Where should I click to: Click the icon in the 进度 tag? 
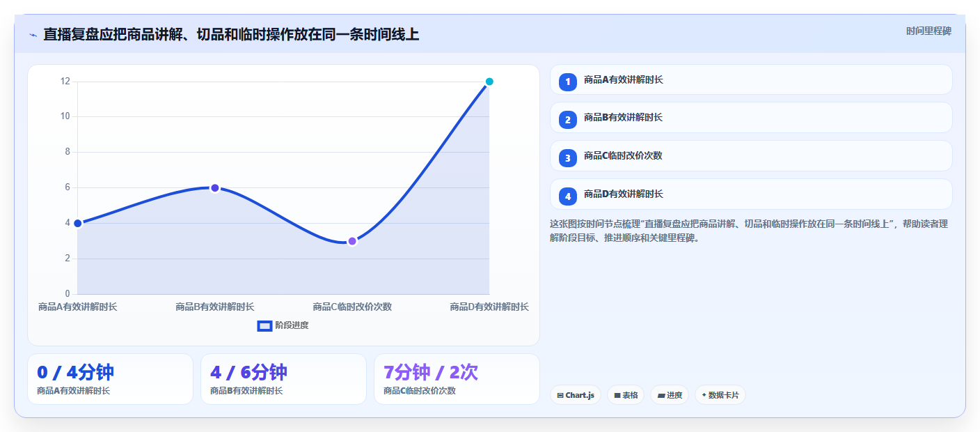point(661,395)
